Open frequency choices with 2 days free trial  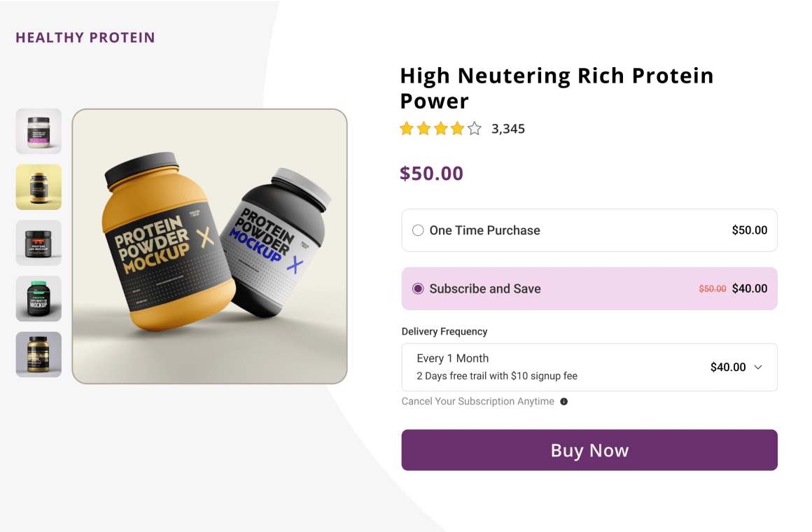pos(589,367)
